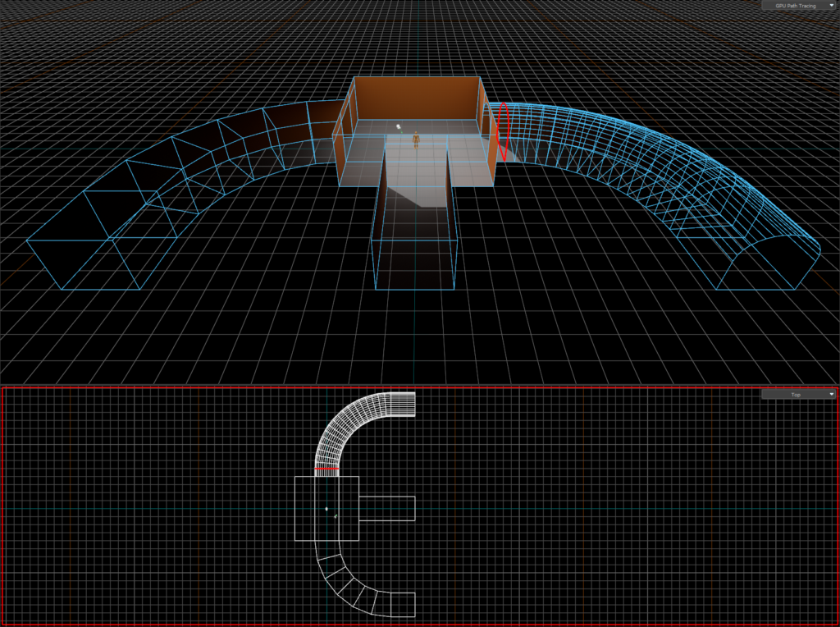The height and width of the screenshot is (627, 840).
Task: Pick the red circular ring at the tunnel entrance
Action: click(504, 130)
